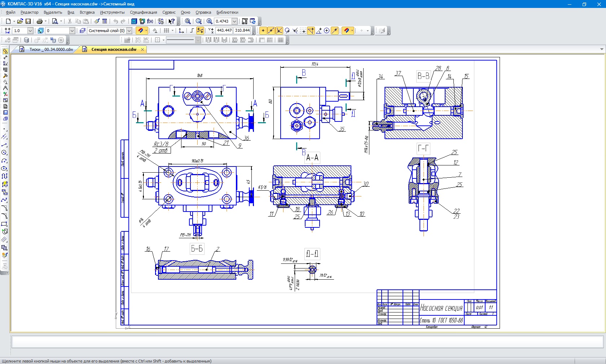This screenshot has width=606, height=364.
Task: Click the Y coordinate field 310.844
Action: 242,31
